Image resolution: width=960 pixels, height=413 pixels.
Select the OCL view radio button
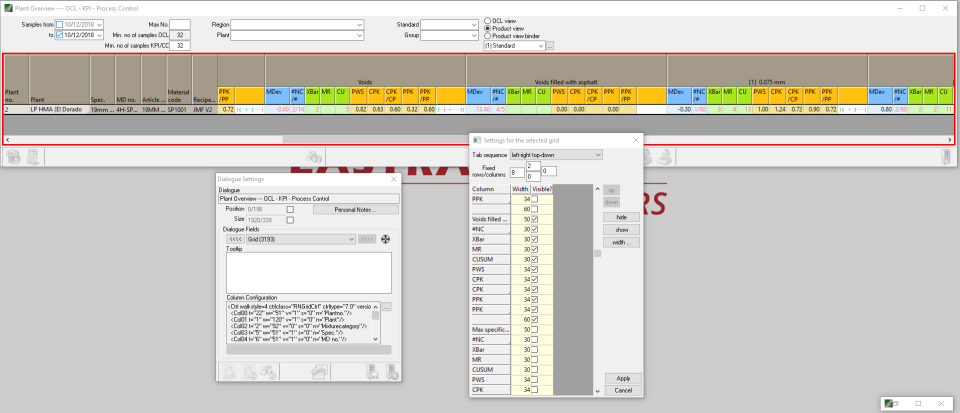tap(487, 20)
